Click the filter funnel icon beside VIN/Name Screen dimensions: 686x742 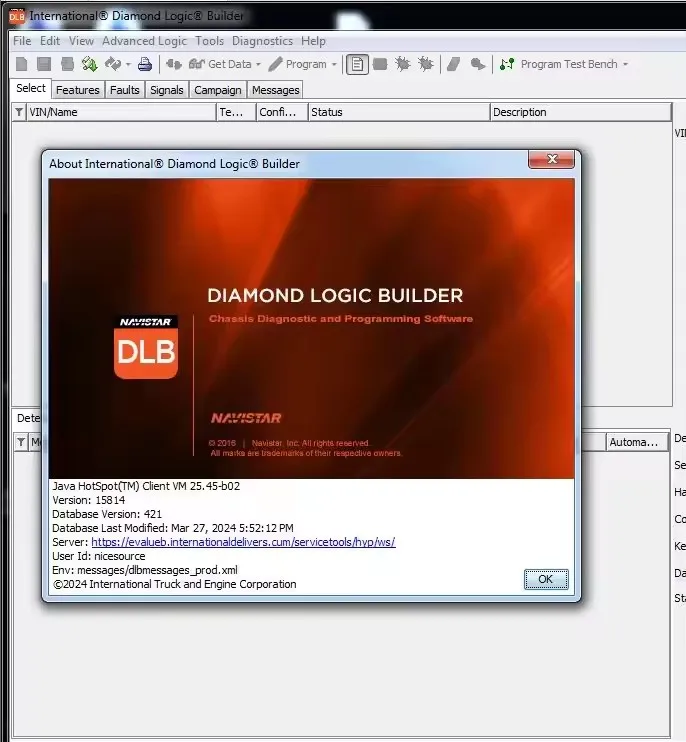click(x=19, y=112)
